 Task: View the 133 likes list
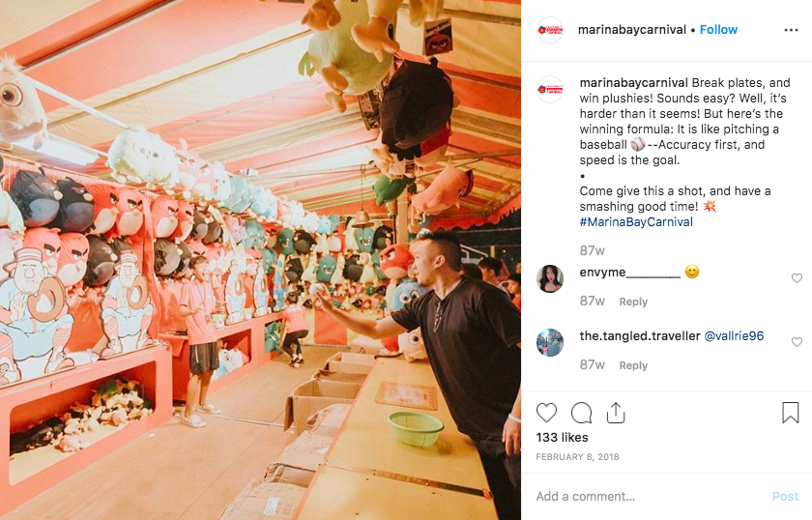point(562,437)
